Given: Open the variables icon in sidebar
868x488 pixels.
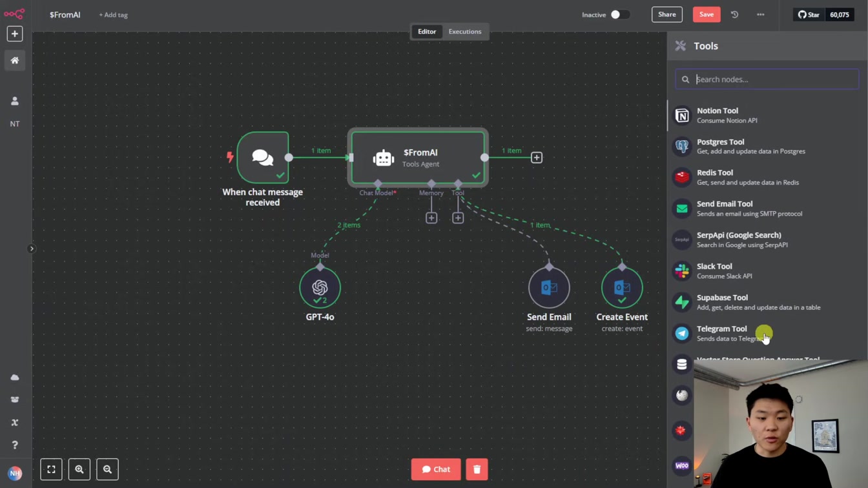Looking at the screenshot, I should pyautogui.click(x=14, y=422).
